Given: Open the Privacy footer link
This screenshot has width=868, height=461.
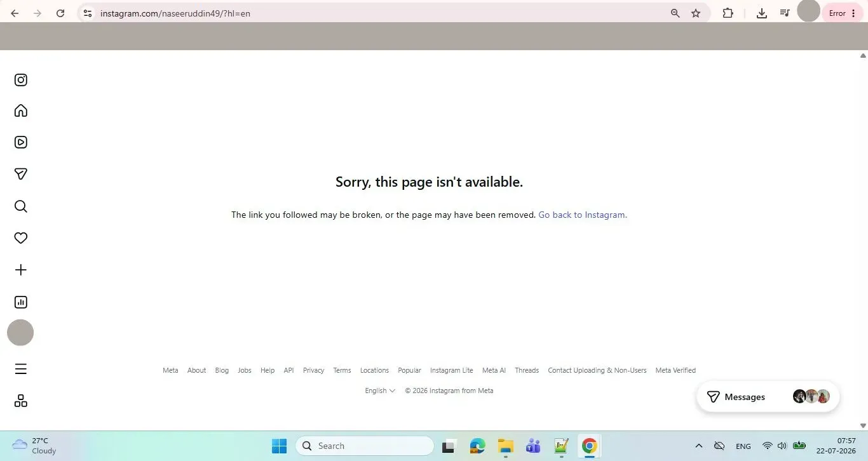Looking at the screenshot, I should tap(313, 370).
